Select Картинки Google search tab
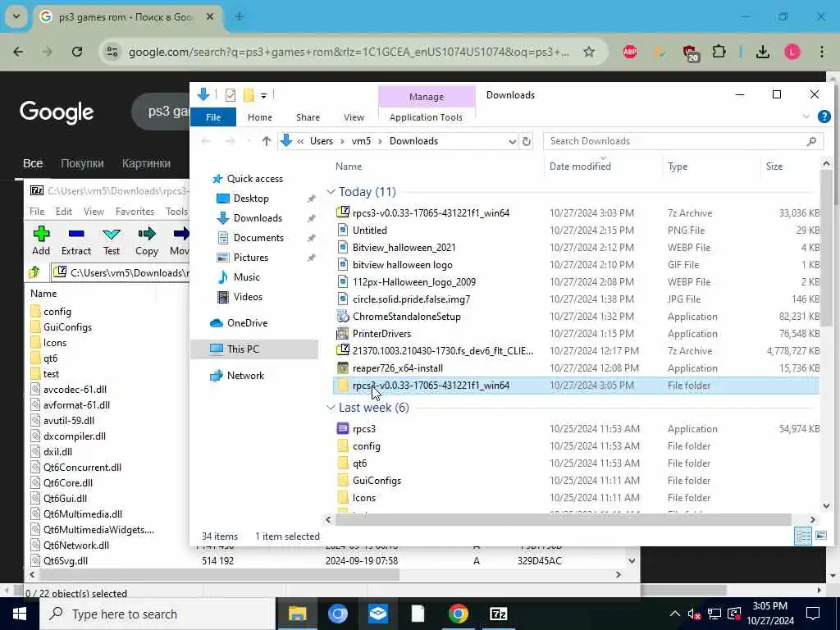 tap(146, 163)
